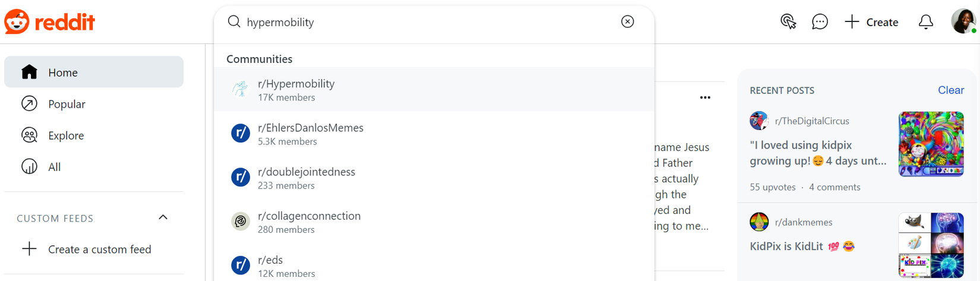980x281 pixels.
Task: Click the r/dankmemes avatar
Action: click(759, 222)
